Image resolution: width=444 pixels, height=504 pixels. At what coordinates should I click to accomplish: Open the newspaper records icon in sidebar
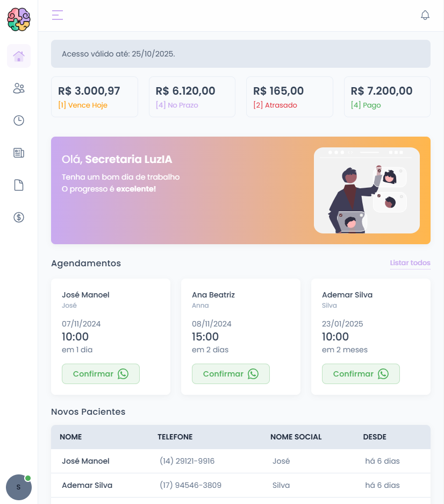pyautogui.click(x=19, y=153)
